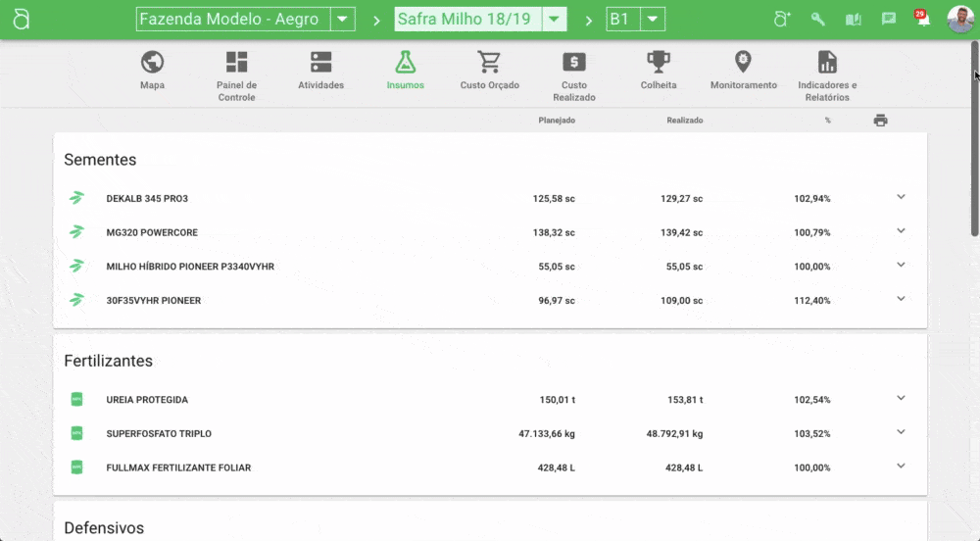This screenshot has width=980, height=541.
Task: Open the notifications bell
Action: (922, 20)
